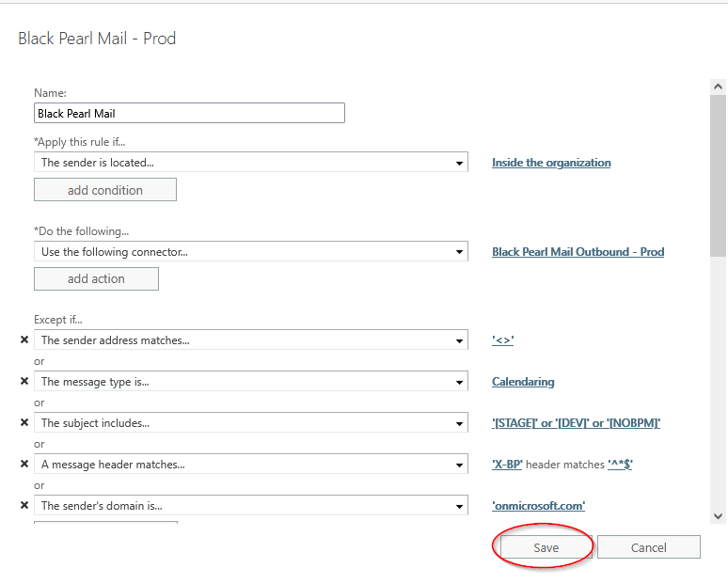The image size is (728, 584).
Task: Edit the 'onmicrosoft.com' domain link
Action: pos(538,506)
